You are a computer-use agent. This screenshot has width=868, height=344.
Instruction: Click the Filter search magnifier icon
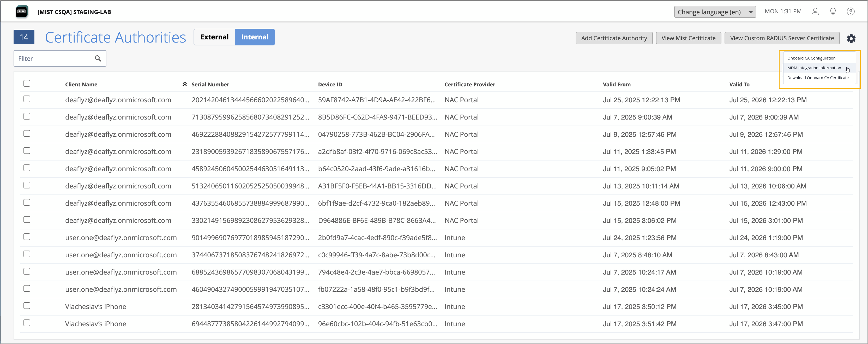pos(98,58)
